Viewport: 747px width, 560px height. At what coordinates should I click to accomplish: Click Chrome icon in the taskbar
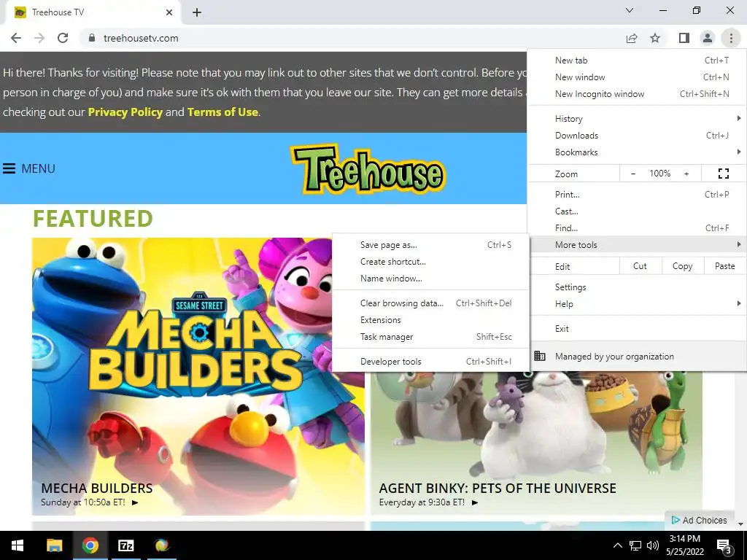90,545
